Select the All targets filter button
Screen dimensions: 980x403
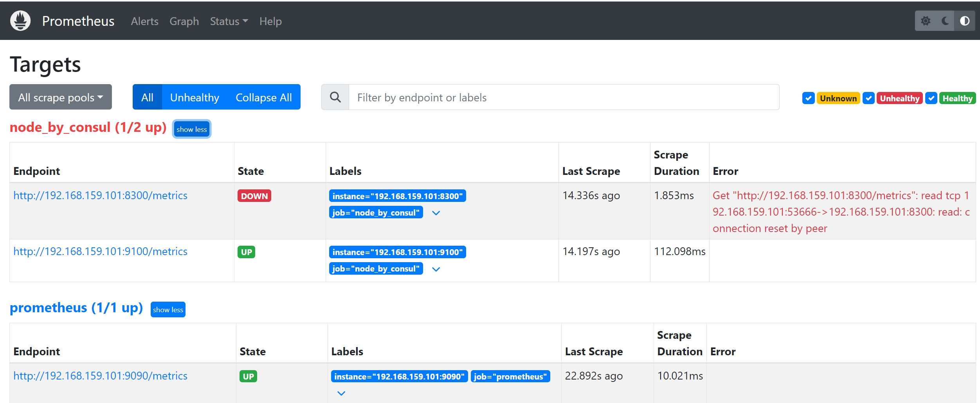[147, 97]
